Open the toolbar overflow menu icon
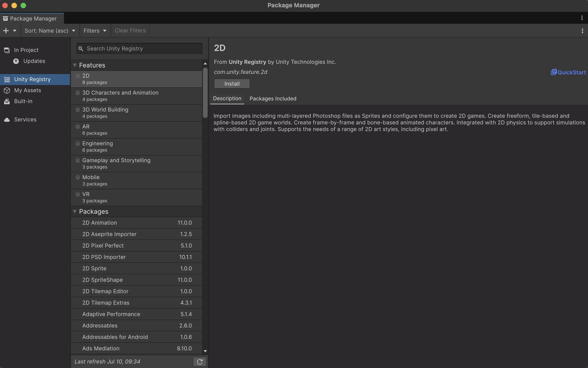This screenshot has height=368, width=588. click(583, 31)
